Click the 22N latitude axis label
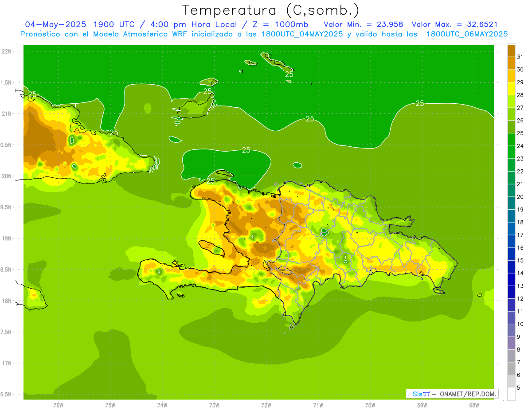 (x=7, y=51)
